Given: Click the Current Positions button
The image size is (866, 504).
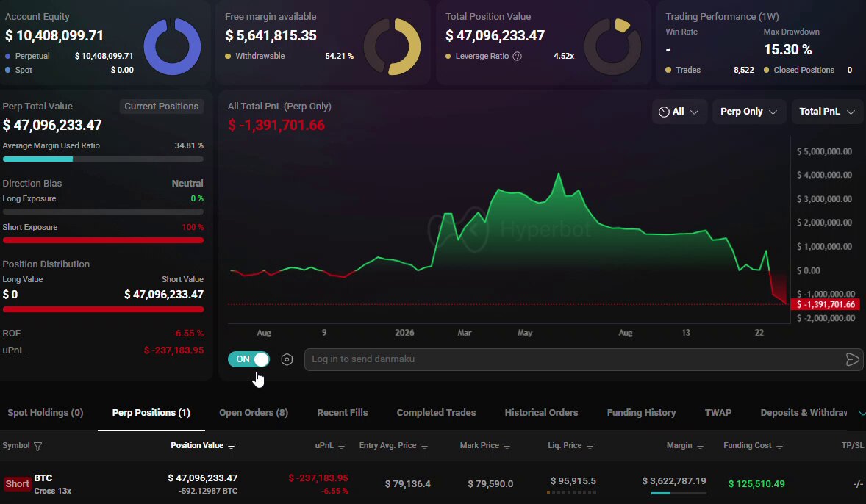Looking at the screenshot, I should pyautogui.click(x=161, y=107).
